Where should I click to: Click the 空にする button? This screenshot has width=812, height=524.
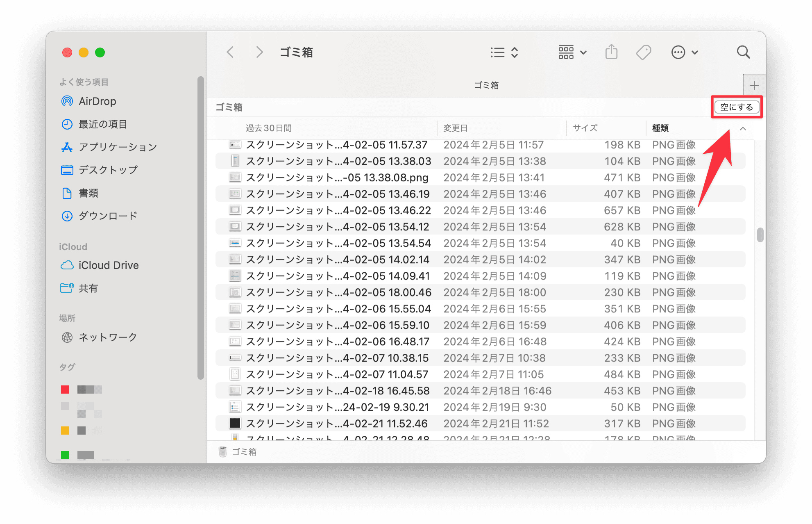point(737,107)
